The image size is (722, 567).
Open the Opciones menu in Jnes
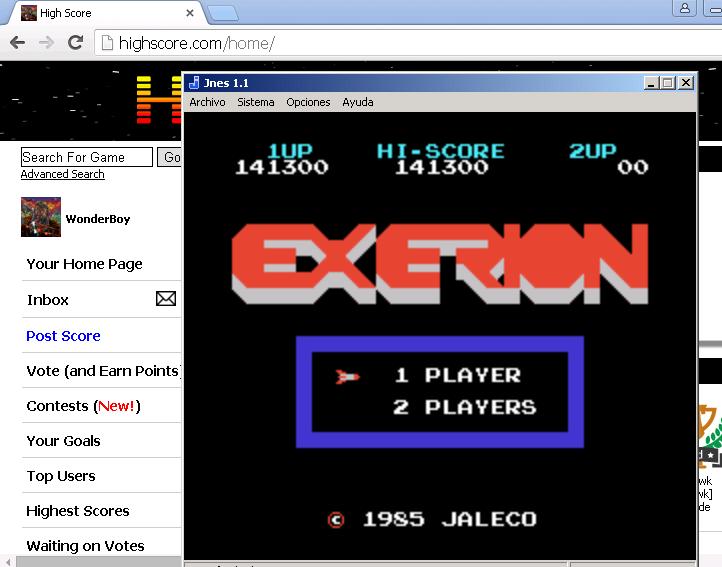click(308, 102)
